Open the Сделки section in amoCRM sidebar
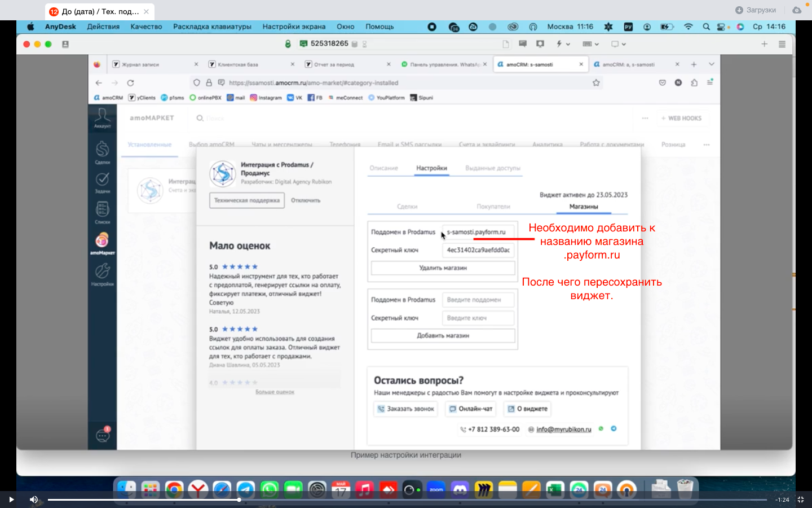The image size is (812, 508). click(x=102, y=152)
